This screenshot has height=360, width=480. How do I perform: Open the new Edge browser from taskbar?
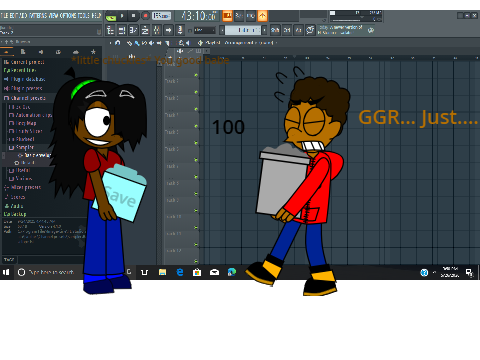[232, 272]
